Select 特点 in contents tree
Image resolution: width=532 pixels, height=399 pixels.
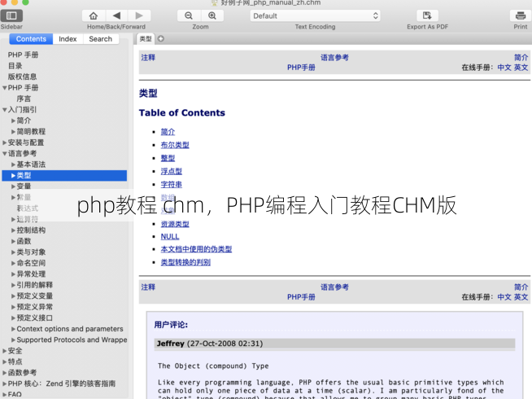(15, 362)
